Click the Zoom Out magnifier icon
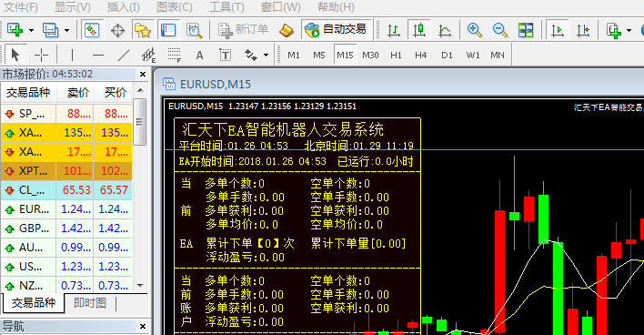 [500, 30]
